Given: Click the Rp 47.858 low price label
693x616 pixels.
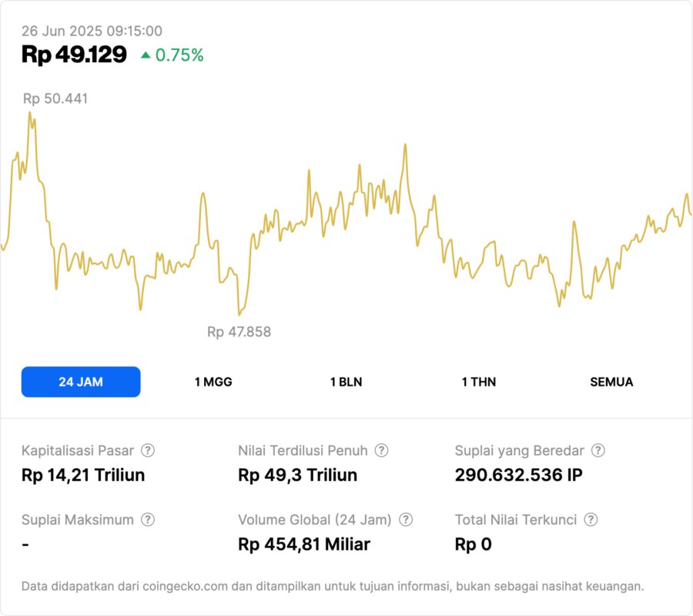Looking at the screenshot, I should pos(239,332).
